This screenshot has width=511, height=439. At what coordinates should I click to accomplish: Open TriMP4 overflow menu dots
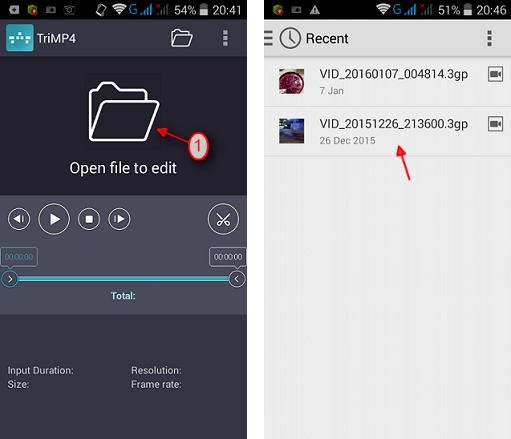coord(225,38)
